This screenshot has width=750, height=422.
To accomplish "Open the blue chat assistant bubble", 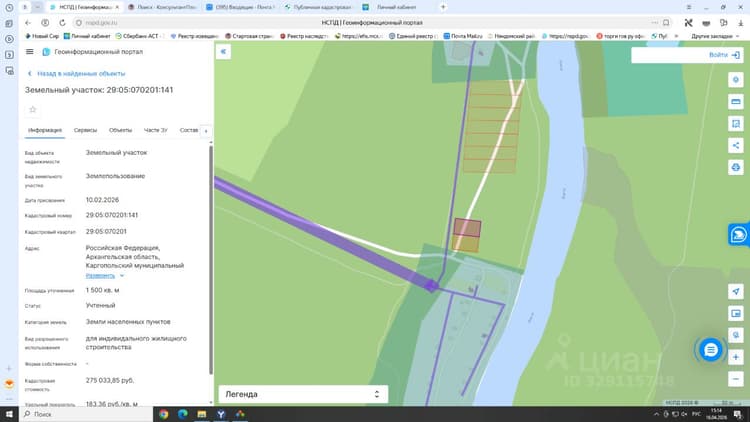I will [711, 350].
